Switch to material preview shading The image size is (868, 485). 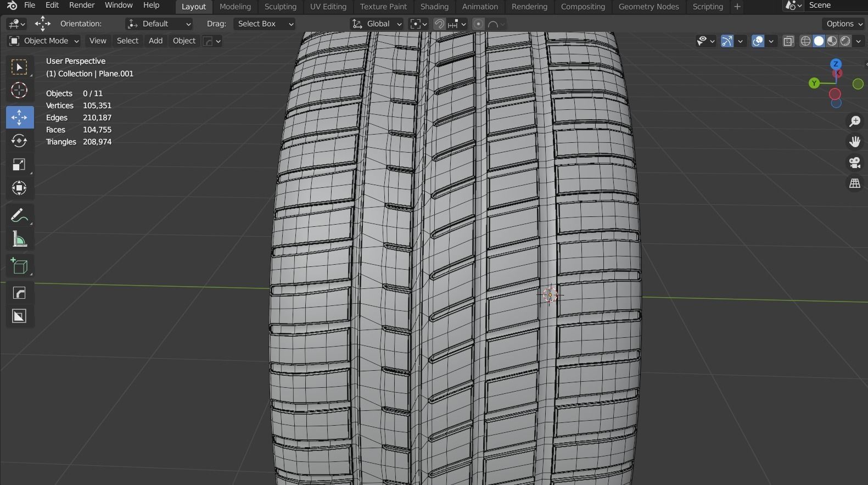click(x=832, y=41)
